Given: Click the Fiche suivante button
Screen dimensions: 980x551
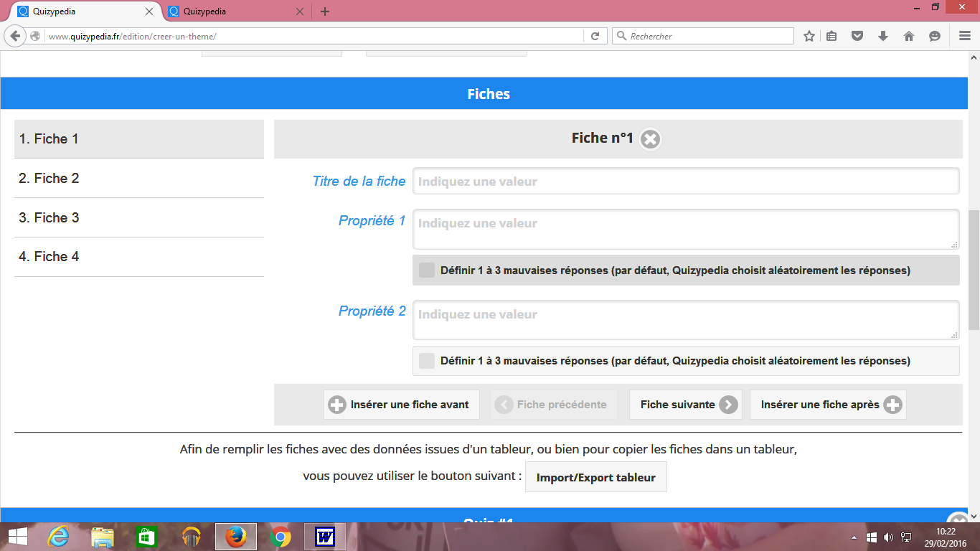Looking at the screenshot, I should [x=685, y=405].
